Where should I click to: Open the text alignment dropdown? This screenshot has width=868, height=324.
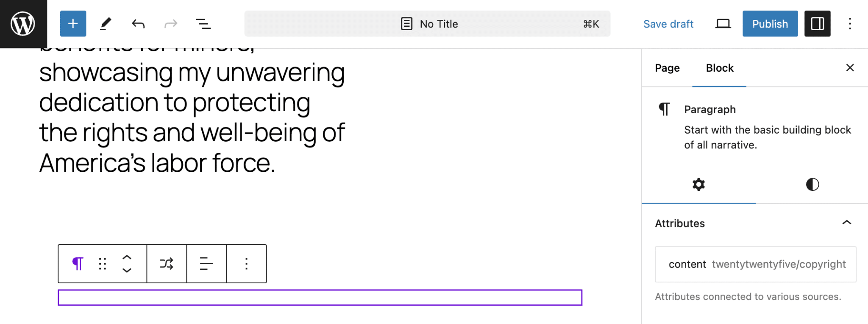click(x=206, y=264)
